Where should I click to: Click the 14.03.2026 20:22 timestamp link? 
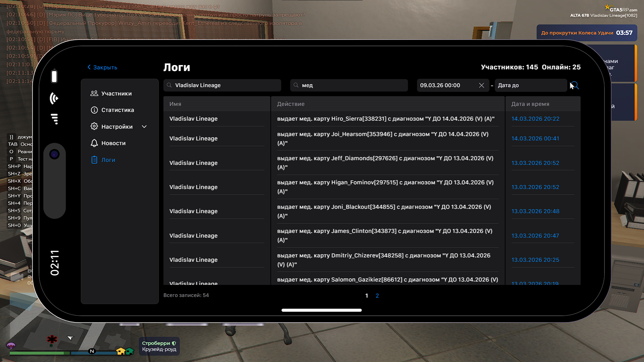pos(535,119)
